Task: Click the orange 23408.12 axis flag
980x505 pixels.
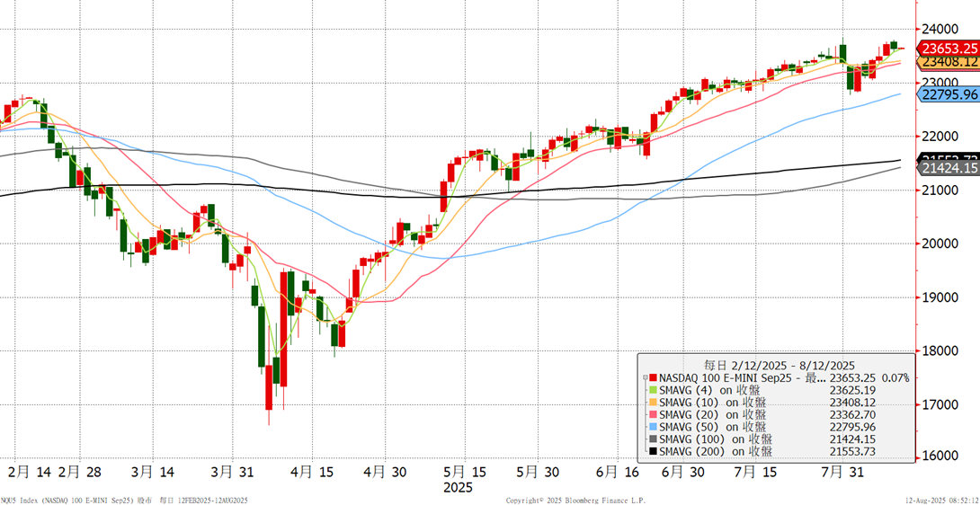Action: coord(949,61)
